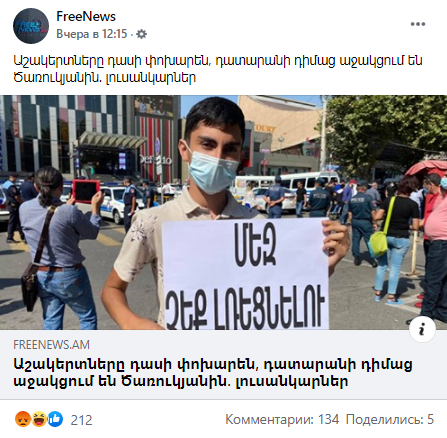Open the three-dots post options menu
Image resolution: width=447 pixels, height=438 pixels.
418,24
